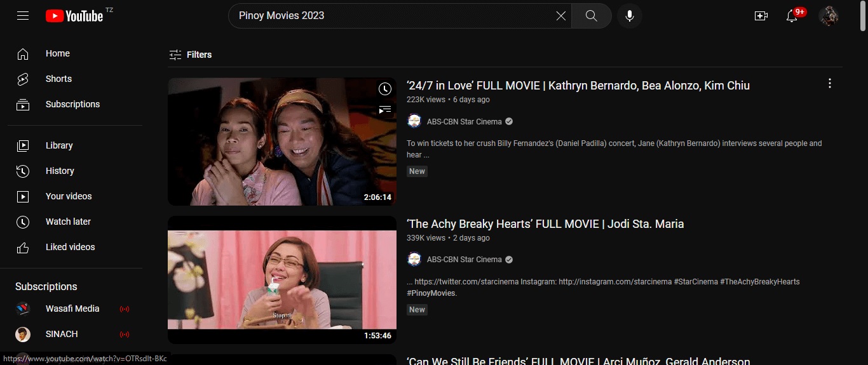Image resolution: width=868 pixels, height=365 pixels.
Task: Click the Subscriptions icon in sidebar
Action: pos(23,105)
